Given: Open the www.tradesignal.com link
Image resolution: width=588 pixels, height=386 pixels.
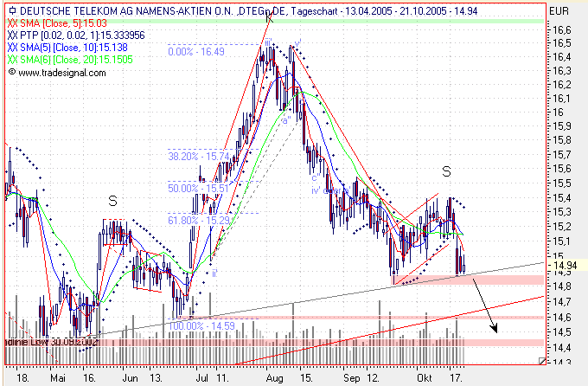Looking at the screenshot, I should coord(62,73).
